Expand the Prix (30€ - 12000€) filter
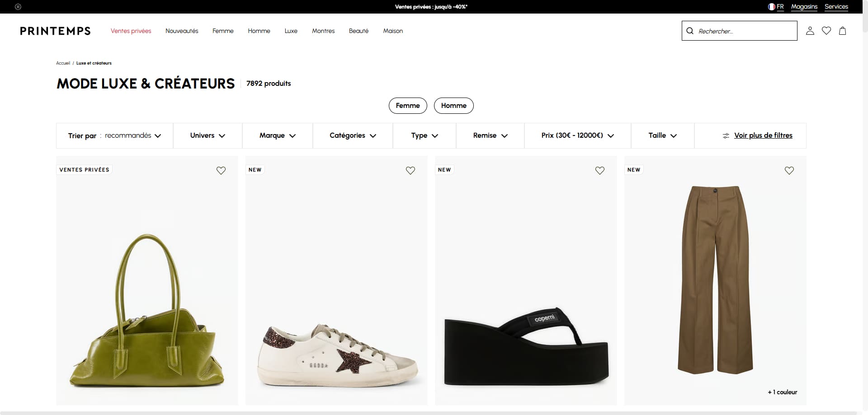Image resolution: width=868 pixels, height=415 pixels. point(578,135)
